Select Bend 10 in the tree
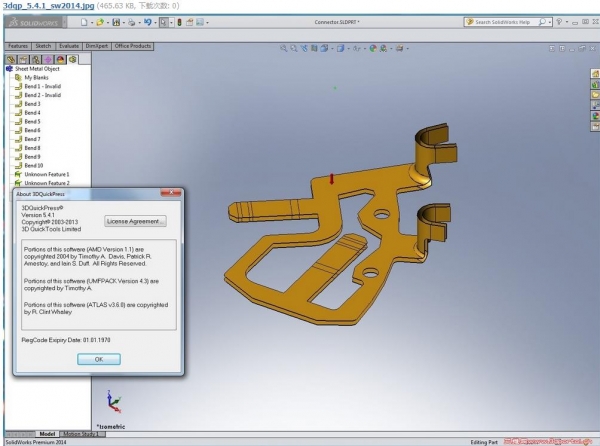Viewport: 600px width, 446px height. pos(34,166)
